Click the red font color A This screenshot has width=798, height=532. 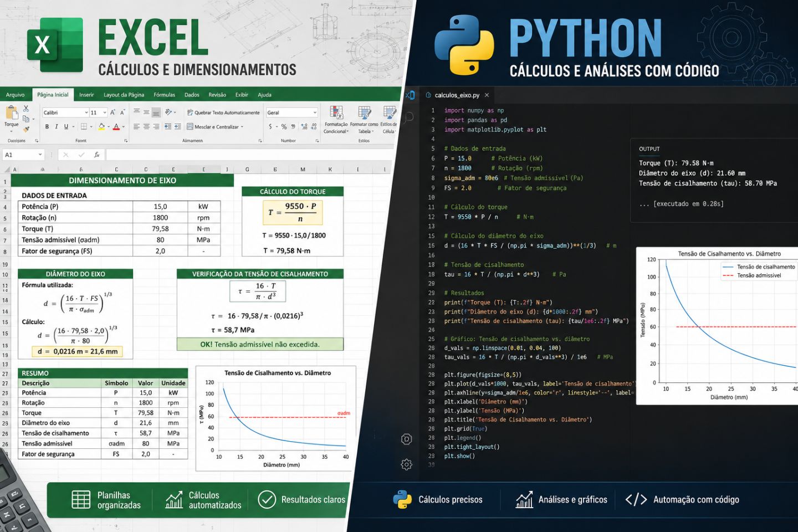pos(116,126)
